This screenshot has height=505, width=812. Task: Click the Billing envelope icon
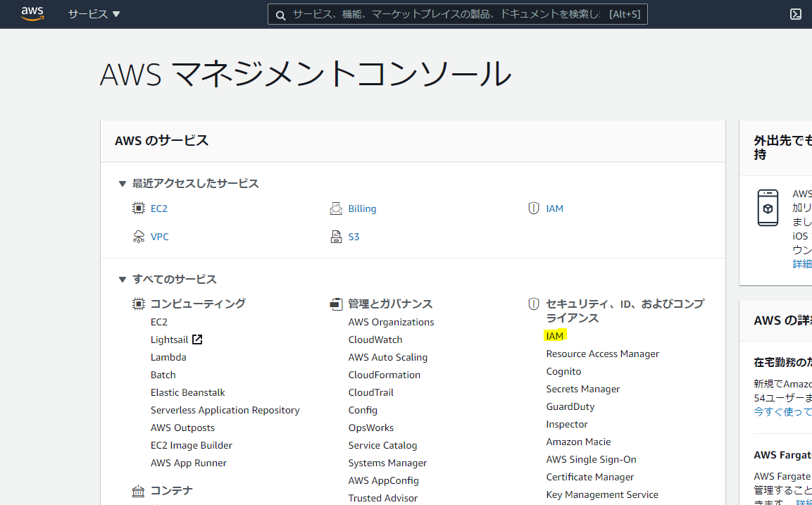coord(336,208)
